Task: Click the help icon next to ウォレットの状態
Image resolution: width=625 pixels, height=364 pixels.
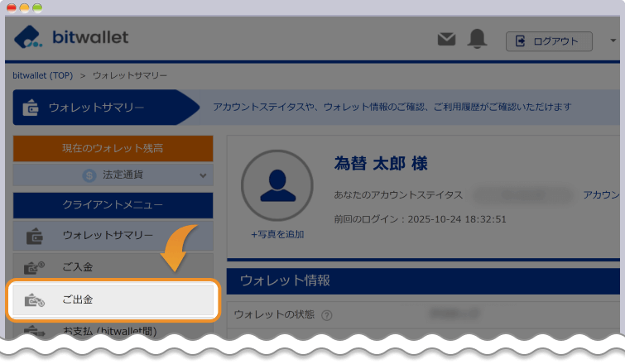Action: tap(327, 315)
